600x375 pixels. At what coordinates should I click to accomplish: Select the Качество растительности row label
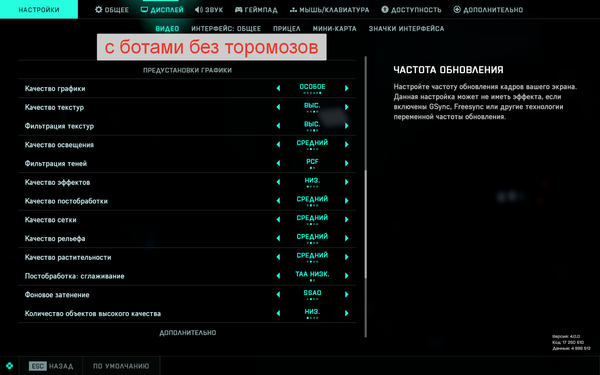(x=68, y=258)
